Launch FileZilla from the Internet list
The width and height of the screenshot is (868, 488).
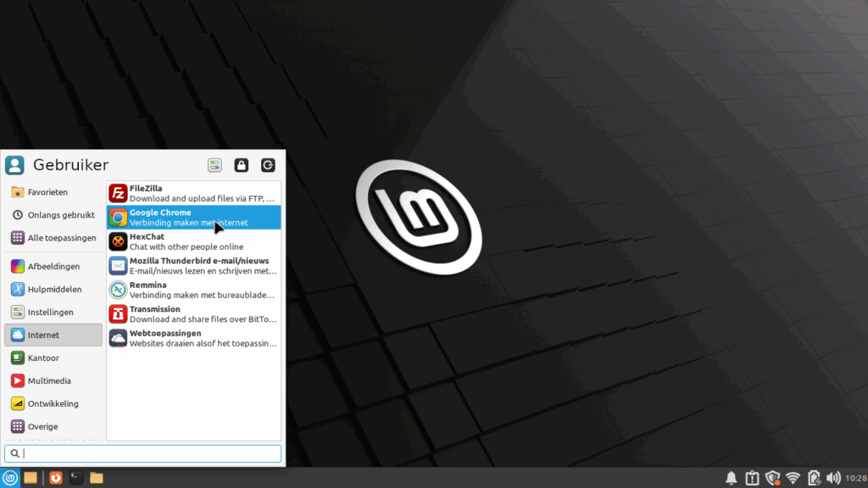tap(194, 193)
